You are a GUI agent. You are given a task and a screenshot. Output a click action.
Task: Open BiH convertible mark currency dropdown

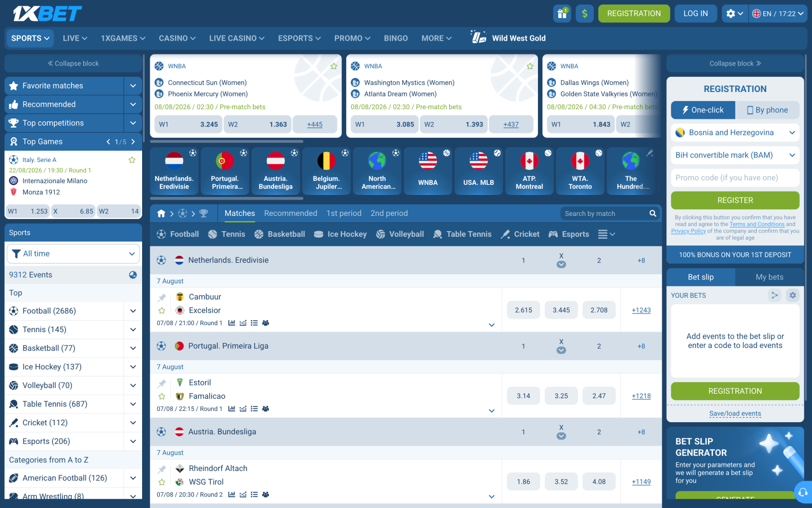(735, 155)
